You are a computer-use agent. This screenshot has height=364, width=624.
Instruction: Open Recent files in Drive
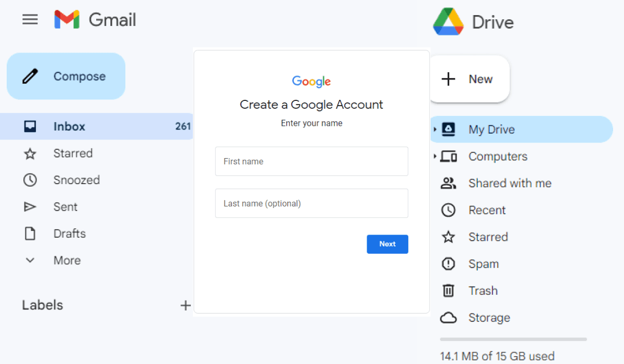487,210
